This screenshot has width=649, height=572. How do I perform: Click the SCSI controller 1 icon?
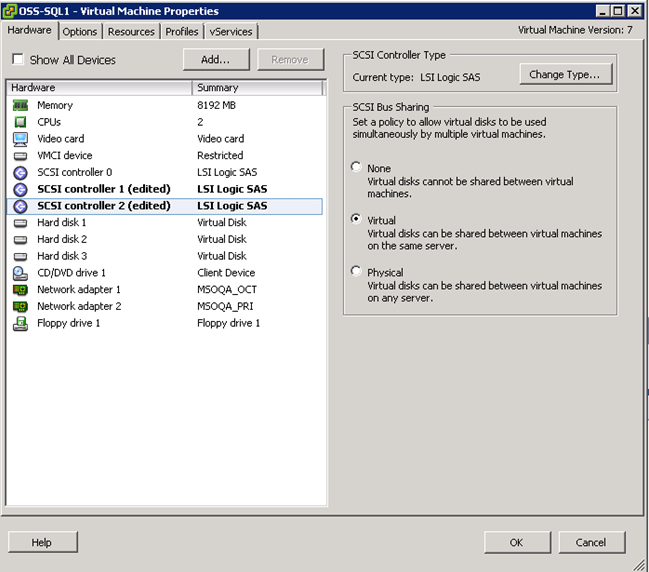(x=20, y=190)
